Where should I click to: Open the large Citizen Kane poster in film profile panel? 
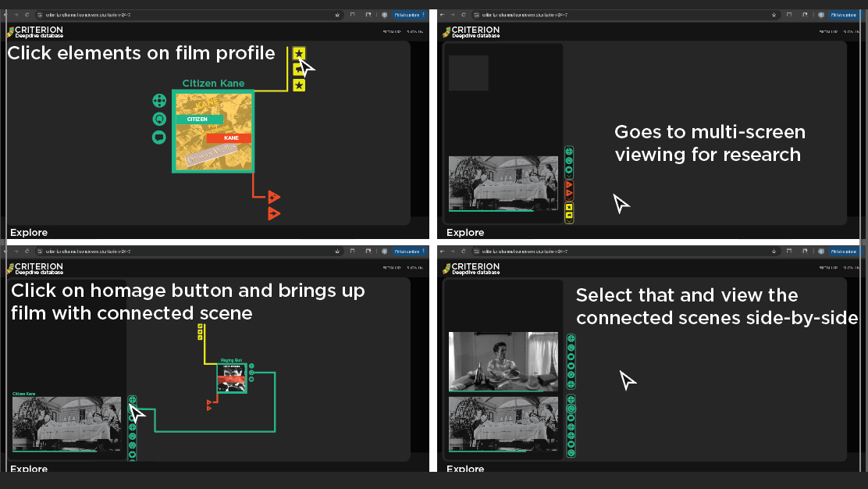coord(213,132)
